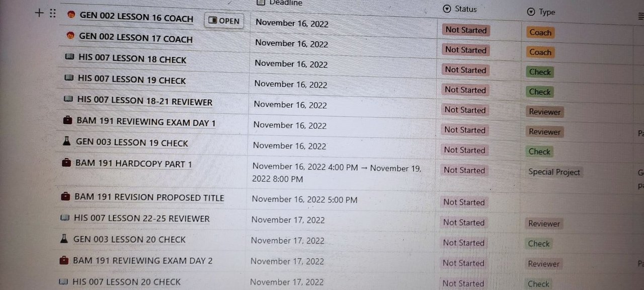Image resolution: width=644 pixels, height=290 pixels.
Task: Open BAM 191 REVISION PROPOSED TITLE page
Action: (x=149, y=197)
